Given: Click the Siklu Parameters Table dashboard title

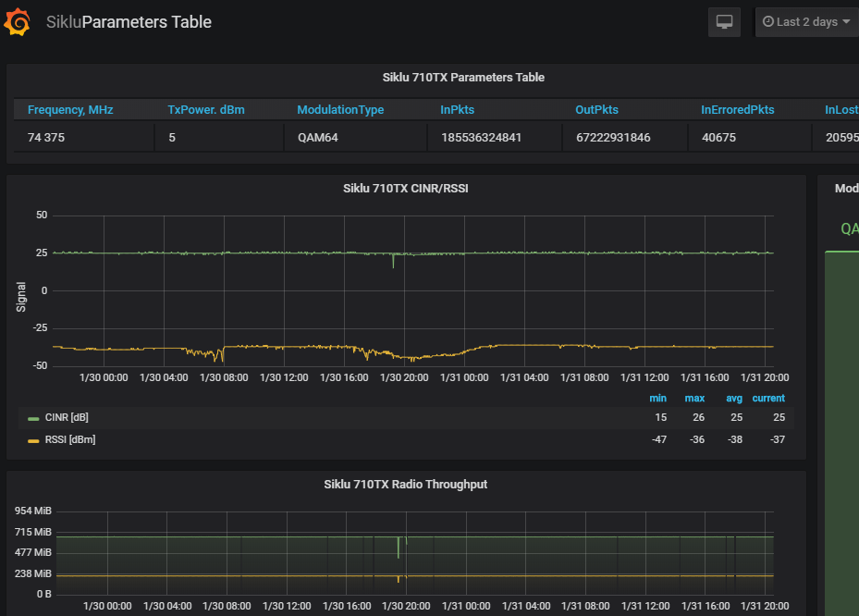Looking at the screenshot, I should (129, 22).
